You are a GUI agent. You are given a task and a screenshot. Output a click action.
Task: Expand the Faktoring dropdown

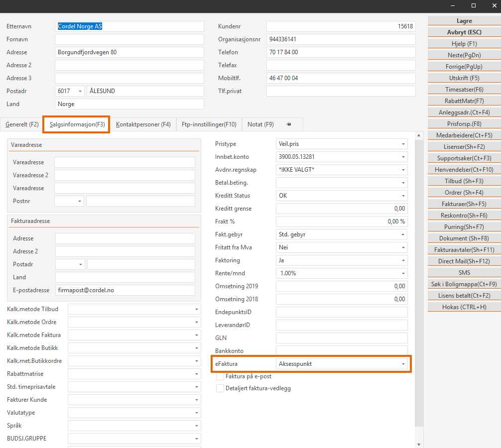403,260
